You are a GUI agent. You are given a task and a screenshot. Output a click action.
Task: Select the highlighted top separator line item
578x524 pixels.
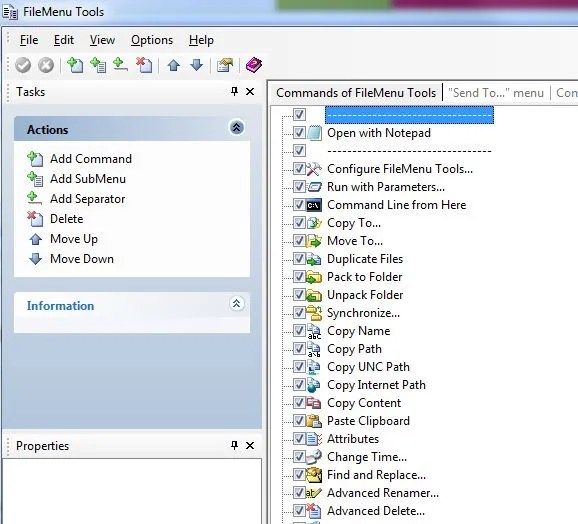[409, 115]
